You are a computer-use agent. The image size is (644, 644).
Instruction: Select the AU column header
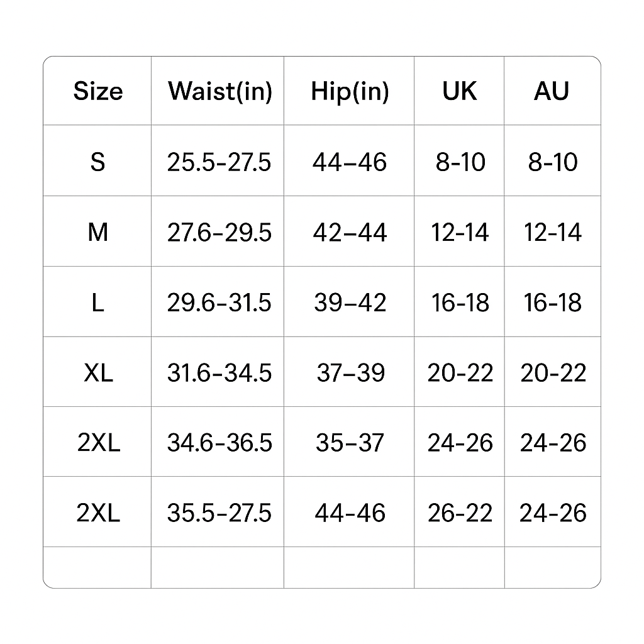pyautogui.click(x=552, y=91)
